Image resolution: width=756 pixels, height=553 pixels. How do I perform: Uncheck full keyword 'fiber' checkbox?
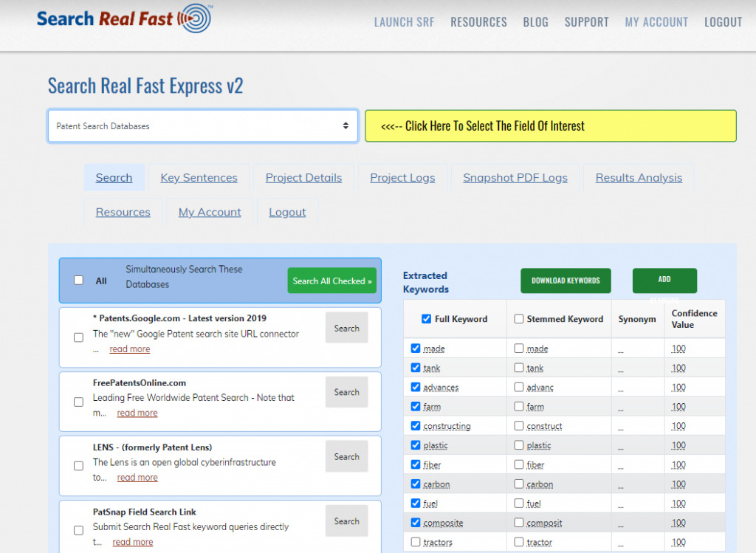416,464
